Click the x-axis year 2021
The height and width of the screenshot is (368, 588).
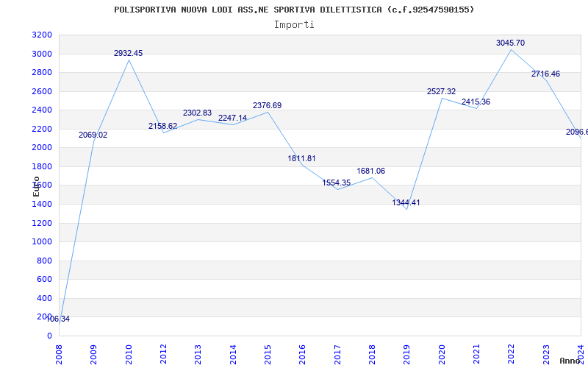(x=476, y=354)
